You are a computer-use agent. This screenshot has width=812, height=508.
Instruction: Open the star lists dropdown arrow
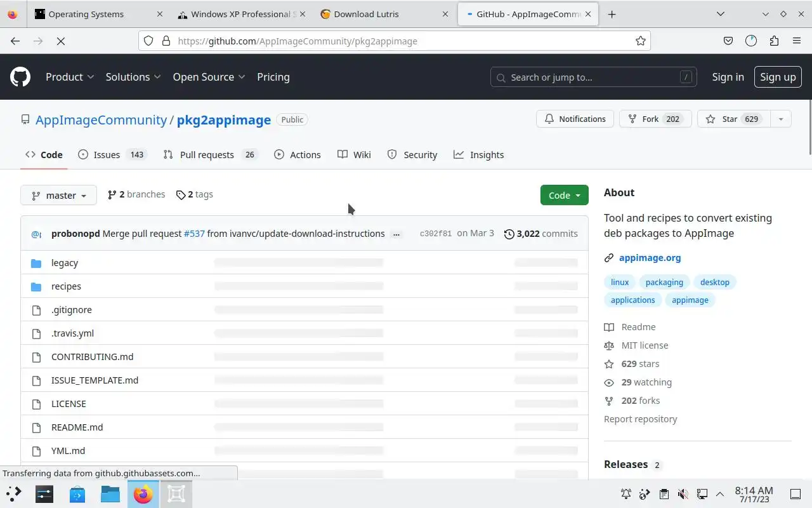[781, 119]
